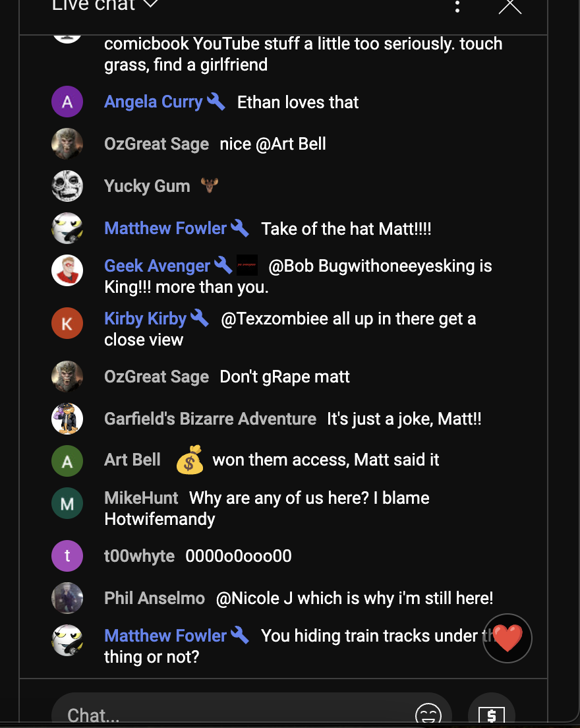Click Art Bell's money bag emoji
The image size is (580, 728).
tap(190, 460)
